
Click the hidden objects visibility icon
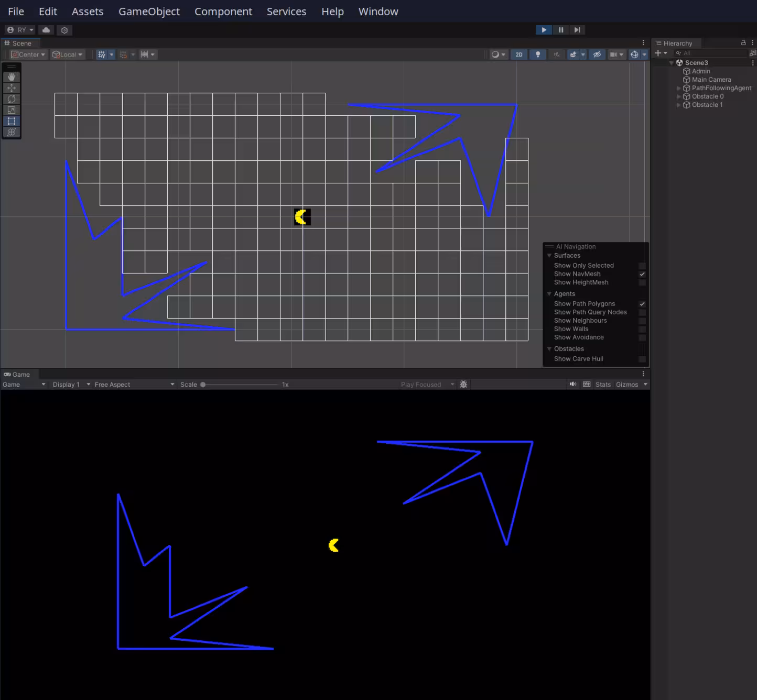[597, 54]
